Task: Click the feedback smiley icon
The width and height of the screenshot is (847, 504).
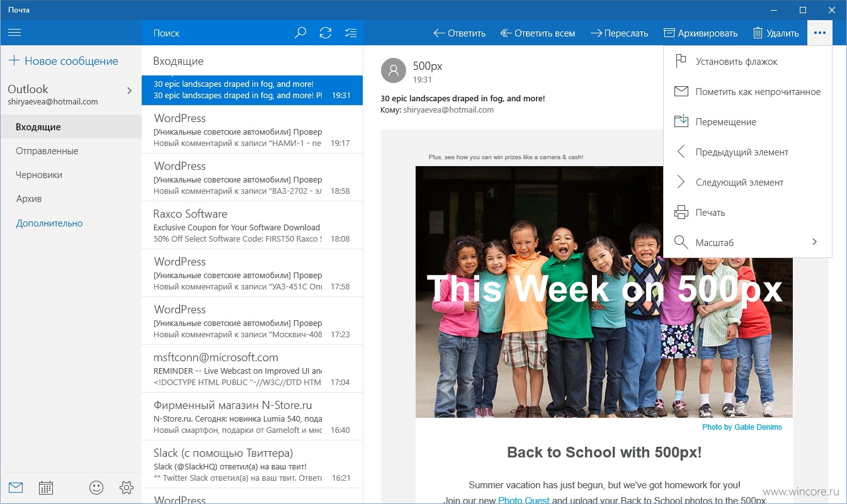Action: coord(96,488)
